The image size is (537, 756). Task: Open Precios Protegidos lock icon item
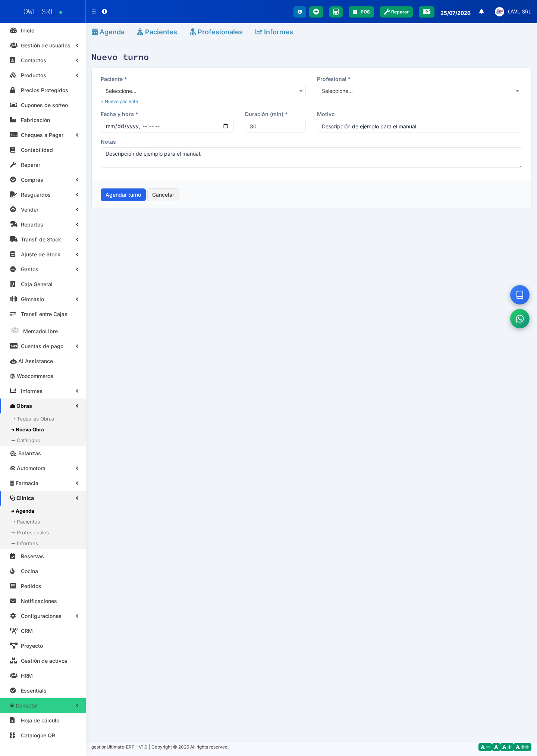pos(43,90)
